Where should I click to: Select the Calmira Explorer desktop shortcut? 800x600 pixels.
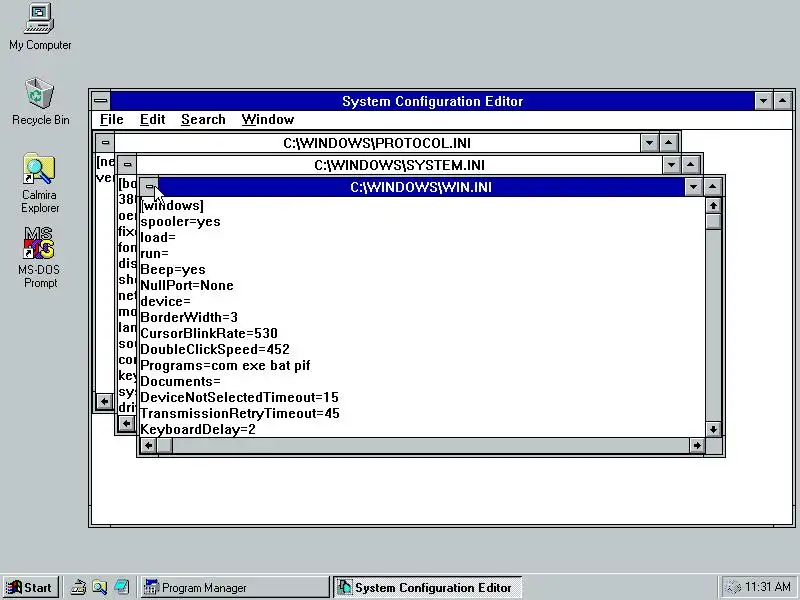point(40,183)
